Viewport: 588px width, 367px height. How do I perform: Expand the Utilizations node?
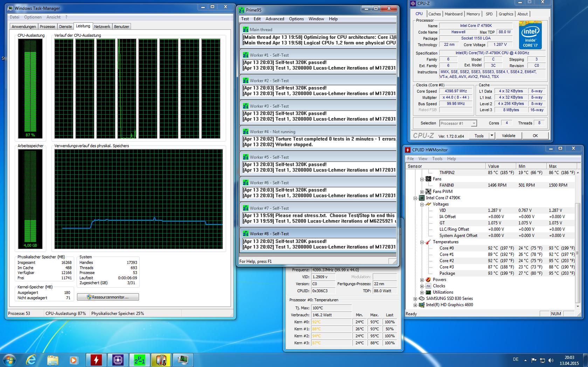(x=422, y=292)
